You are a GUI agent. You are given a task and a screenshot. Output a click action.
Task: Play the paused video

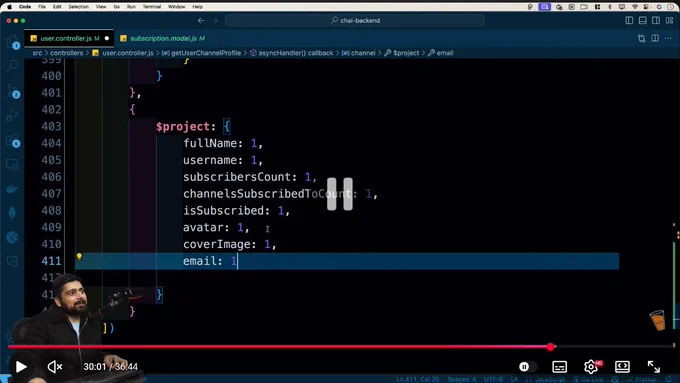21,367
